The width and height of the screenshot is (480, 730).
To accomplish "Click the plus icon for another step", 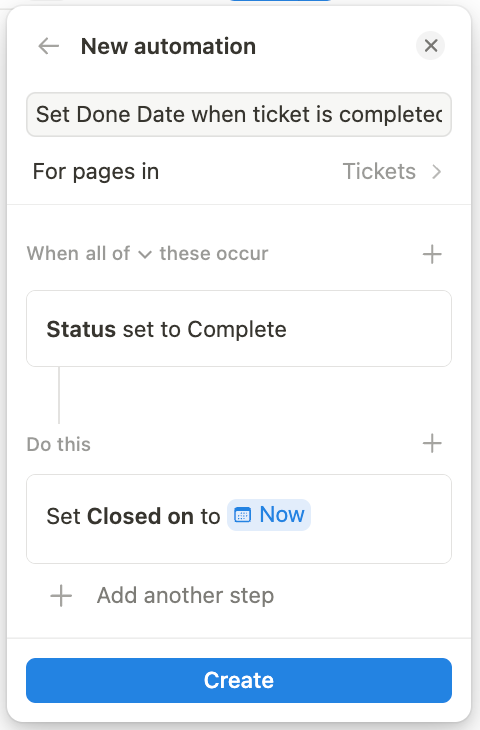I will [x=61, y=596].
